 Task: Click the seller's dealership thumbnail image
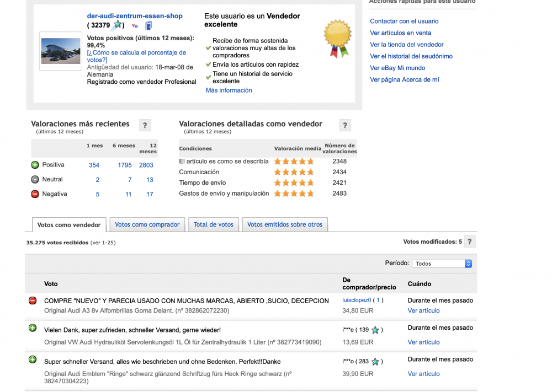61,51
